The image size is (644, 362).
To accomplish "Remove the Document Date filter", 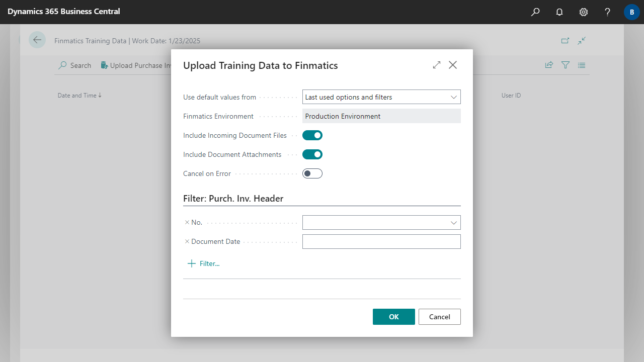I will click(x=187, y=241).
